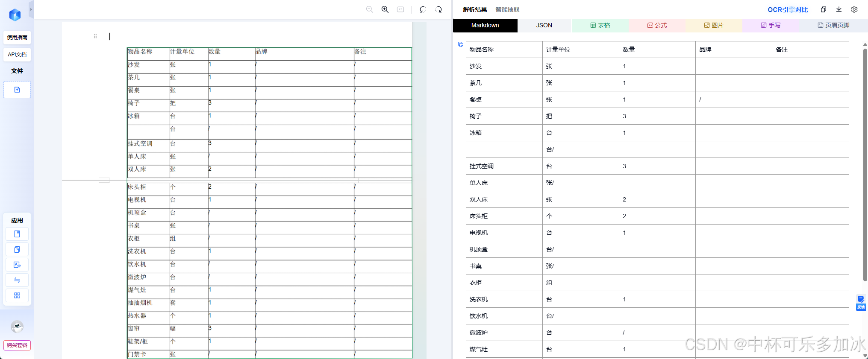Click the blue cube app logo
Screen dimensions: 868x359
click(x=15, y=15)
